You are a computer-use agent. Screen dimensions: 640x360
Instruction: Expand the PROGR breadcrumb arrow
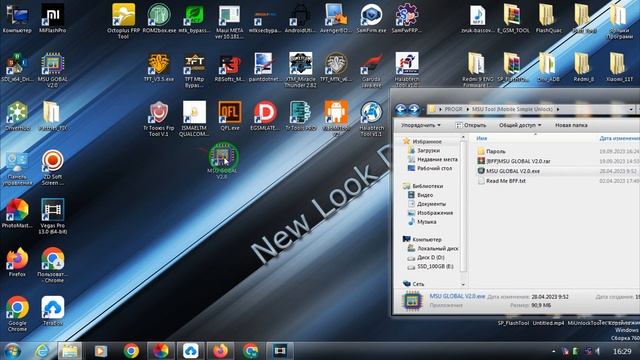pos(468,109)
